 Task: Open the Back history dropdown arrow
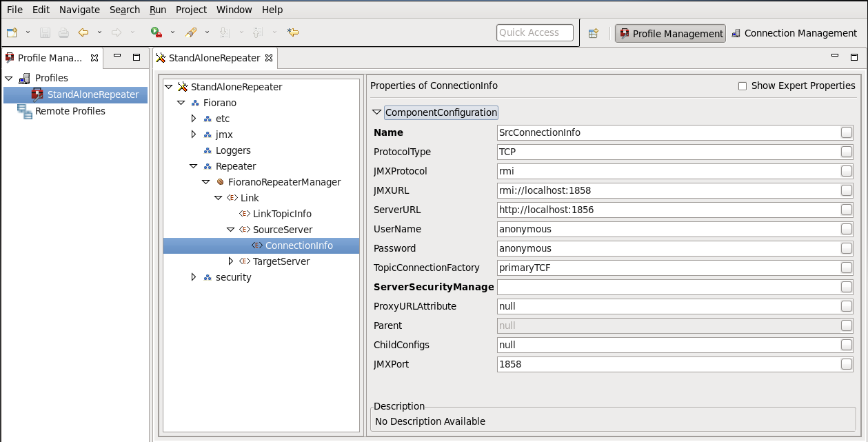pos(99,32)
